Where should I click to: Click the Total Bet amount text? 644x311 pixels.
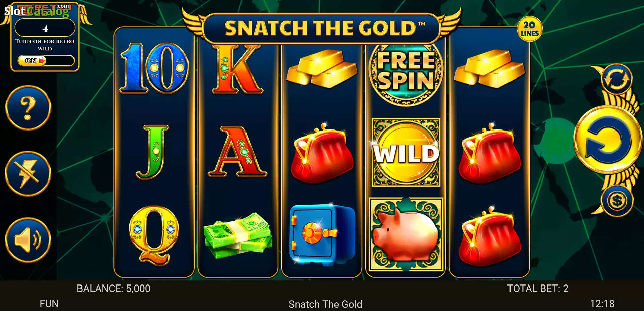click(538, 289)
